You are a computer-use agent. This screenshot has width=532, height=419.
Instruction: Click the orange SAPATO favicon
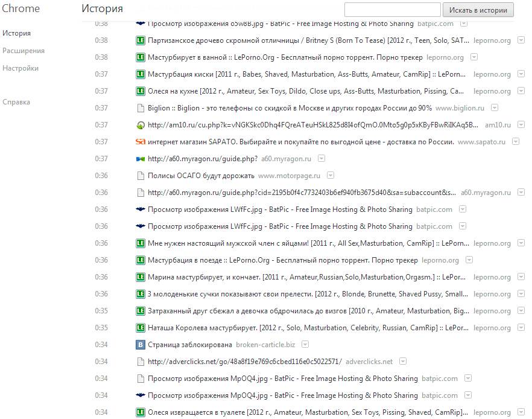coord(140,142)
